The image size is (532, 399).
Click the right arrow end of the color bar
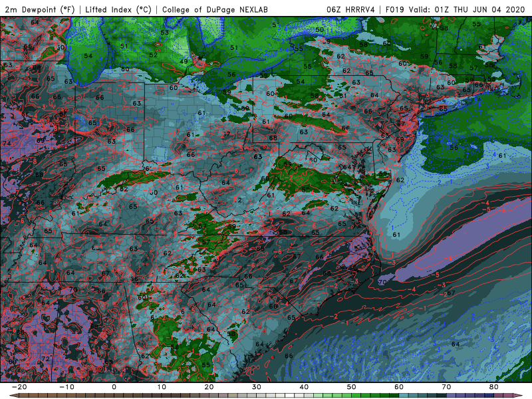519,396
